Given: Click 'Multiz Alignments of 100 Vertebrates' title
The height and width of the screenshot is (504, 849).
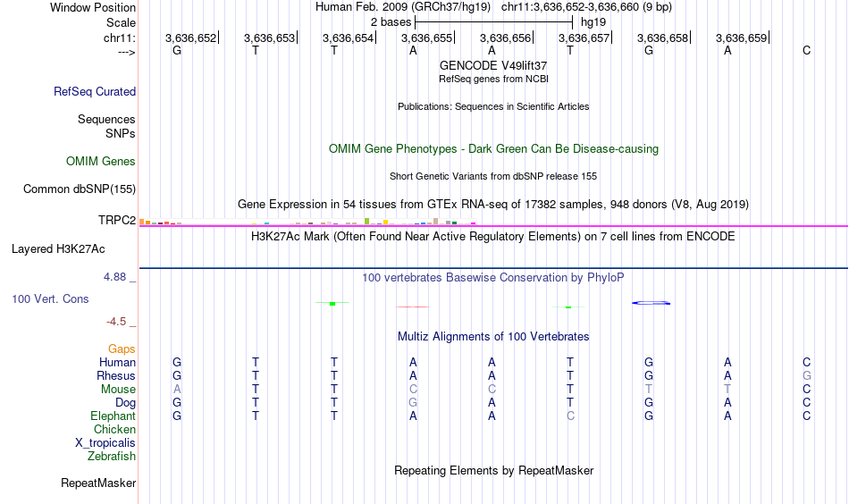Looking at the screenshot, I should [493, 337].
